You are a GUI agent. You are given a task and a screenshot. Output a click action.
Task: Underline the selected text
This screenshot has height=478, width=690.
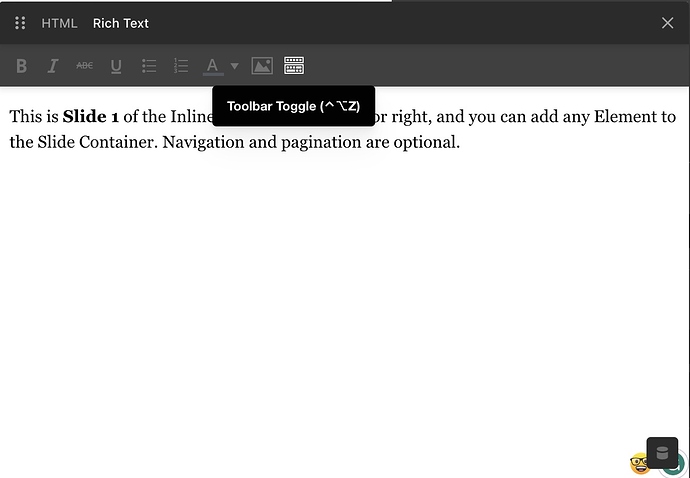[116, 66]
